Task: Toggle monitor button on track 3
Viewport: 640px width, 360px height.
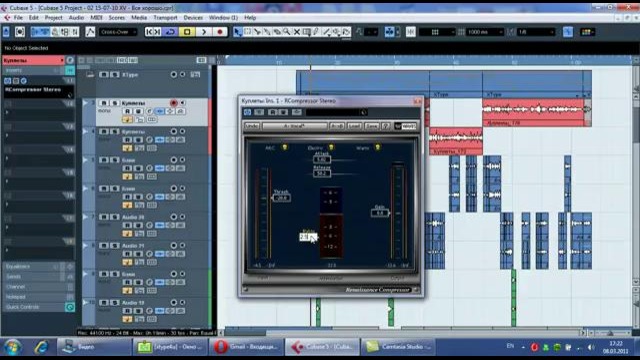Action: [x=182, y=103]
